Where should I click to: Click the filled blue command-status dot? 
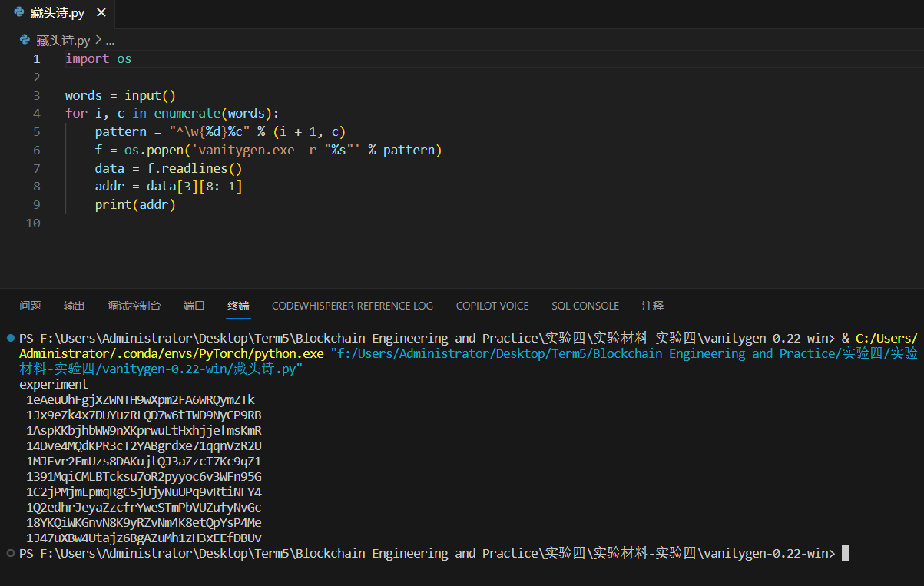(x=10, y=338)
